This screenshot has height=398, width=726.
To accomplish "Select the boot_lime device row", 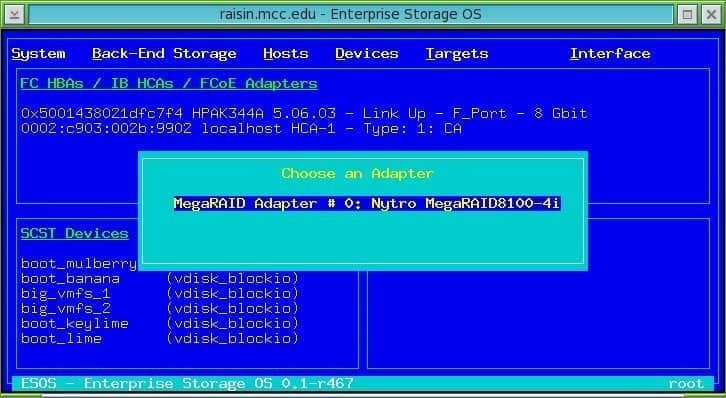I will point(160,338).
